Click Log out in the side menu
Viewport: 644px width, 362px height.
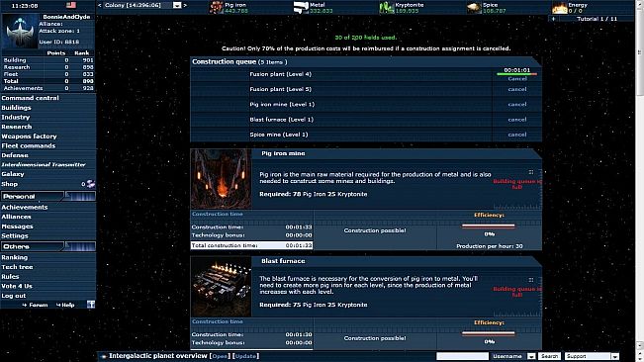tap(14, 296)
